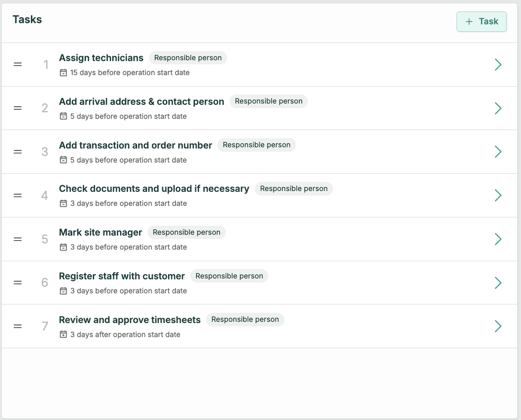
Task: Select task number 6 in the list
Action: point(45,283)
